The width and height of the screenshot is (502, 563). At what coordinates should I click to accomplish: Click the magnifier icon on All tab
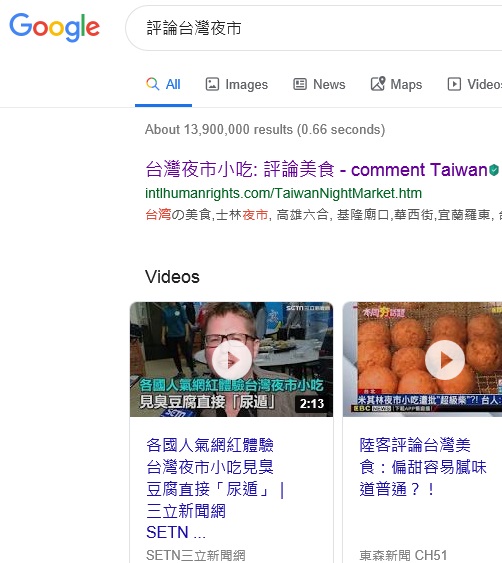[153, 84]
